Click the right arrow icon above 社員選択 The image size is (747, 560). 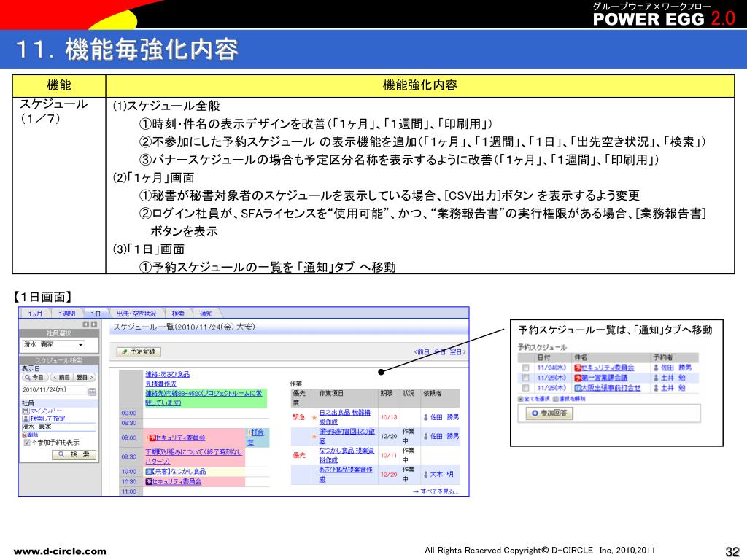pyautogui.click(x=94, y=324)
